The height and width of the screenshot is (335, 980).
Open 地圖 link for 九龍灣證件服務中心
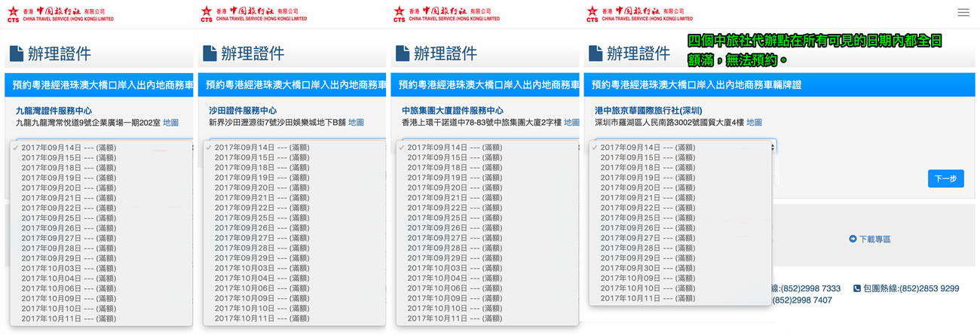click(171, 122)
